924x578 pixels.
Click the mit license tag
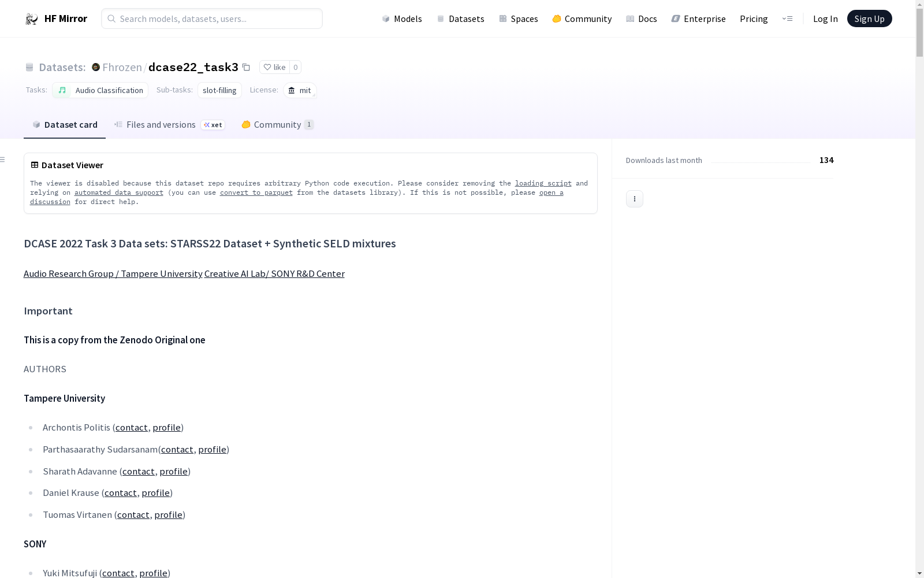point(300,90)
